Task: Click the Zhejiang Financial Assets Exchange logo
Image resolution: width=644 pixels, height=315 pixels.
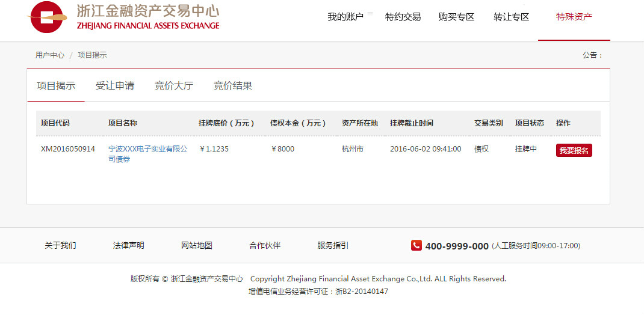Action: (x=123, y=17)
